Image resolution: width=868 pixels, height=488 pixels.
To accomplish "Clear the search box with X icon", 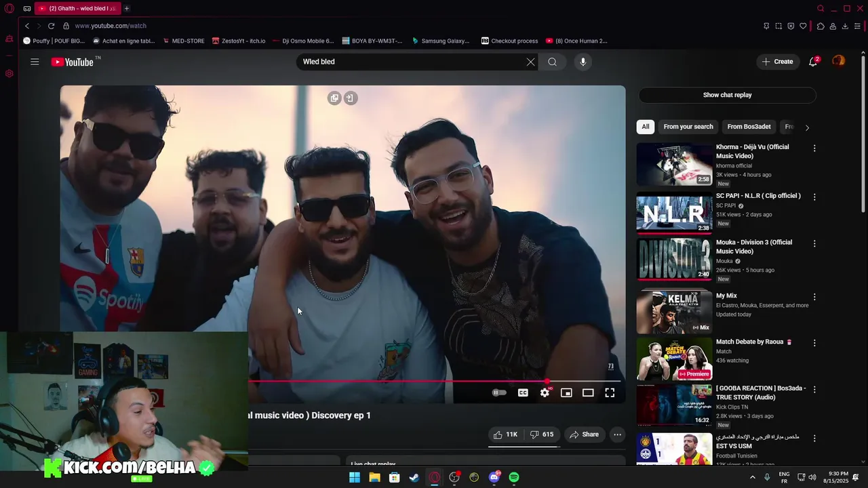I will 530,62.
